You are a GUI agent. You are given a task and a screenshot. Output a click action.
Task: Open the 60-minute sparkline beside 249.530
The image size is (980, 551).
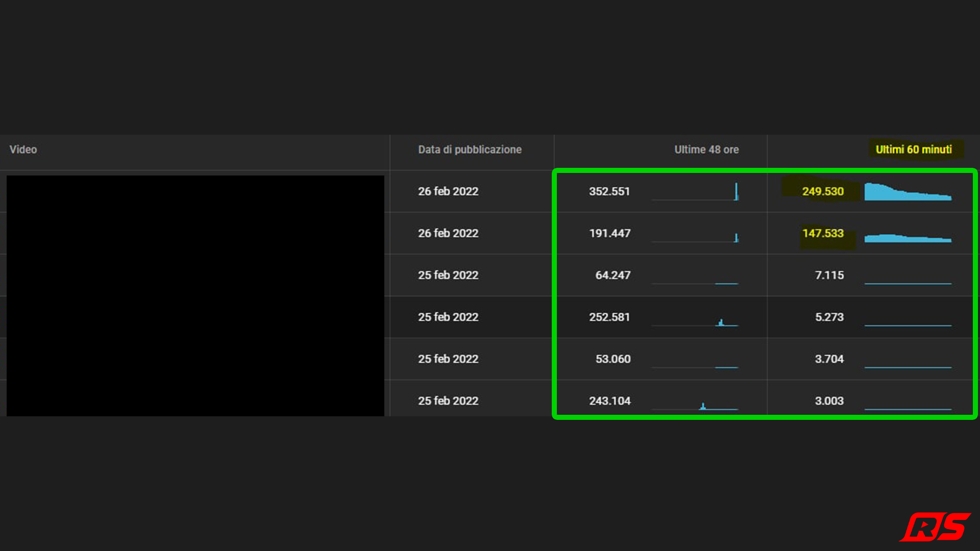click(x=908, y=191)
